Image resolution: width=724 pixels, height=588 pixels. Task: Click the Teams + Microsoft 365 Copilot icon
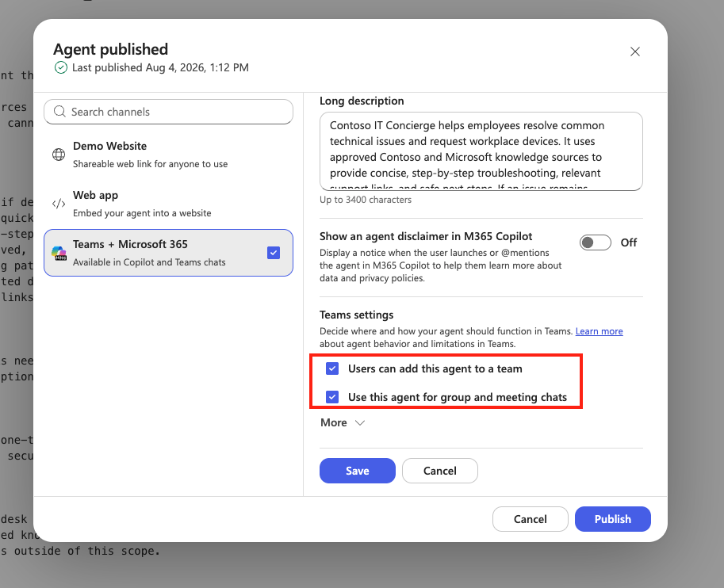click(x=59, y=253)
